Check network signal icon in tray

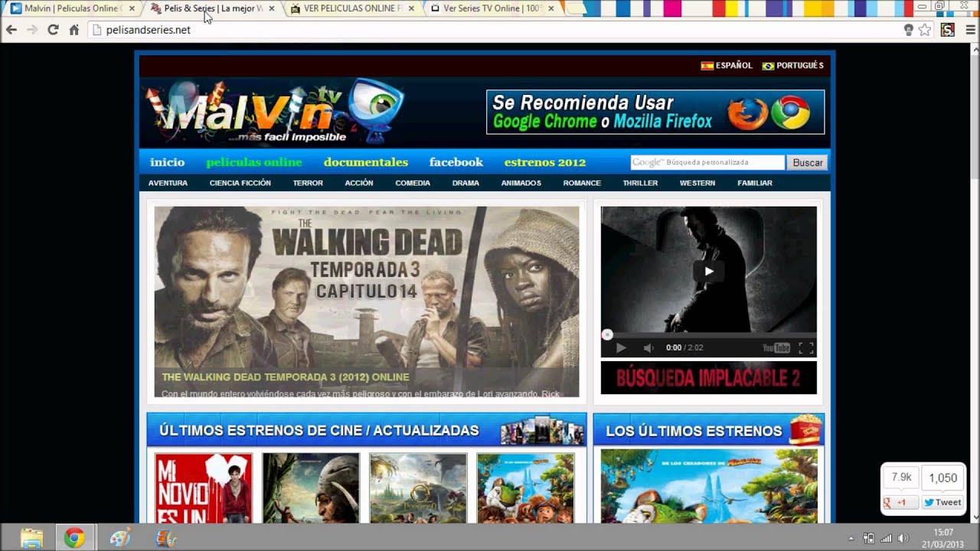[x=886, y=538]
